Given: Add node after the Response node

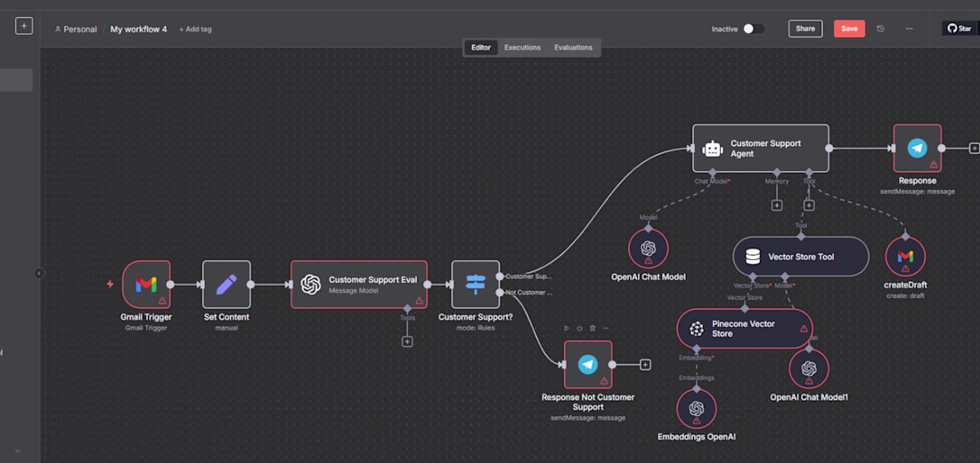Looking at the screenshot, I should 974,148.
